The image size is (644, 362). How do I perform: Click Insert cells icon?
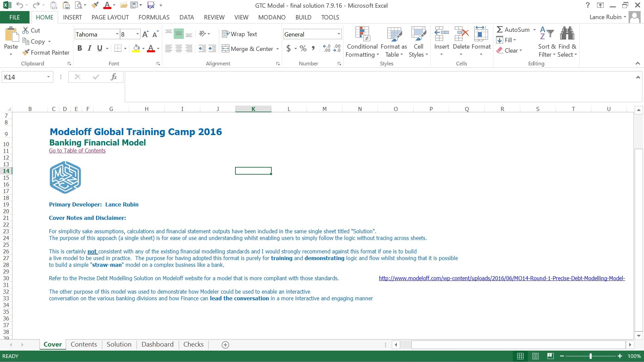tap(441, 34)
